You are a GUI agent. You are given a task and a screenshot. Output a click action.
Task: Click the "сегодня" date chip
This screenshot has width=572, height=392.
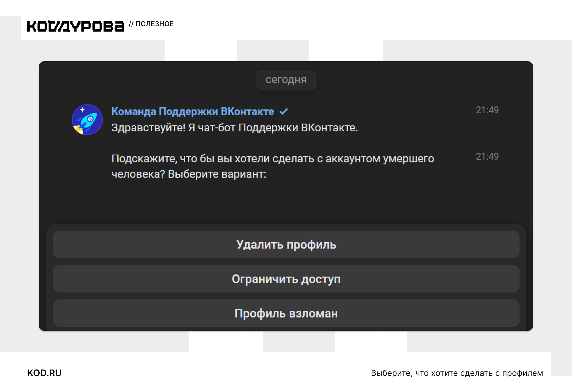tap(286, 80)
